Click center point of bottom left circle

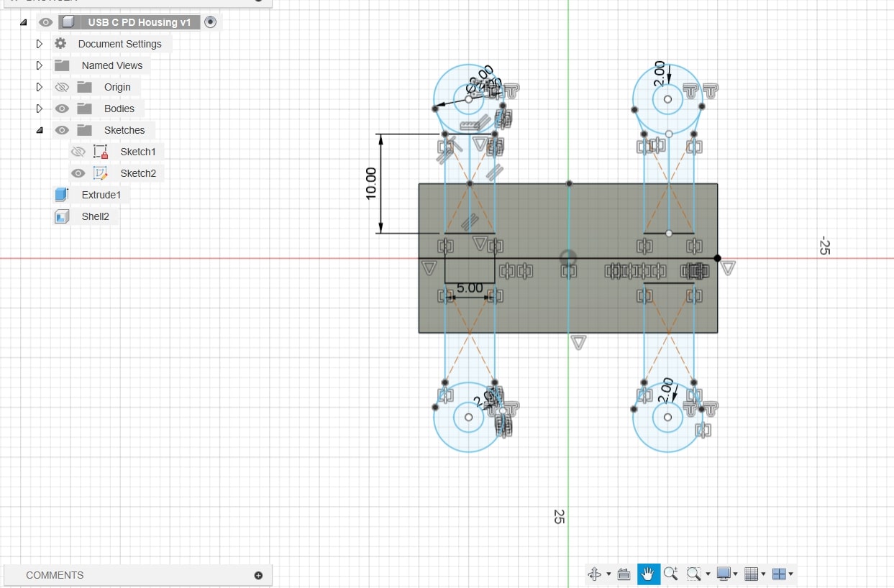[469, 417]
